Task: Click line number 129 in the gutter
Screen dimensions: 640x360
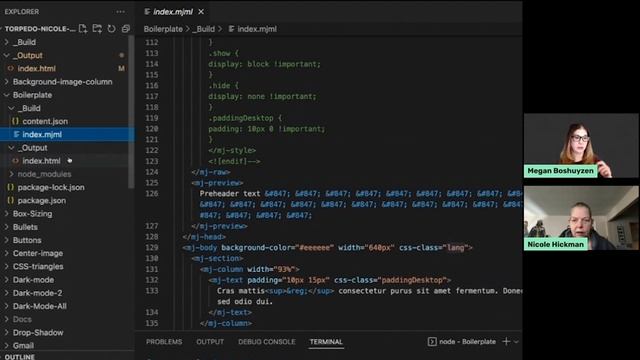Action: [x=151, y=248]
